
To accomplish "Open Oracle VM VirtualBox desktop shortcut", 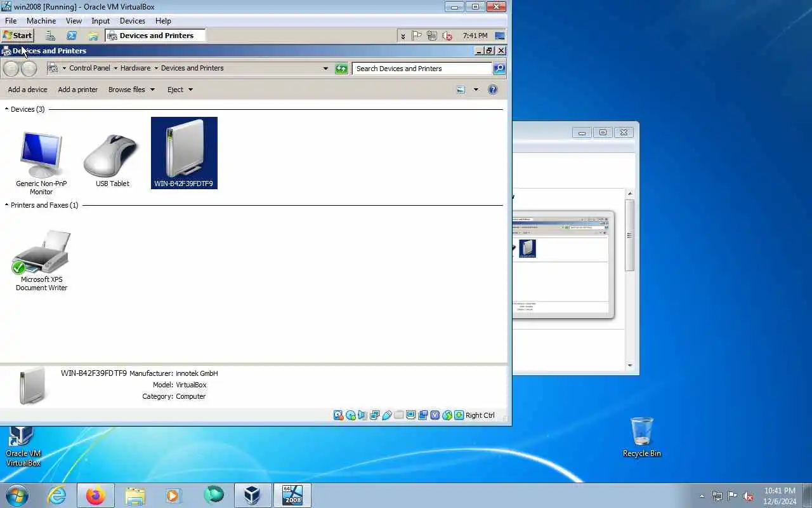I will (x=23, y=446).
